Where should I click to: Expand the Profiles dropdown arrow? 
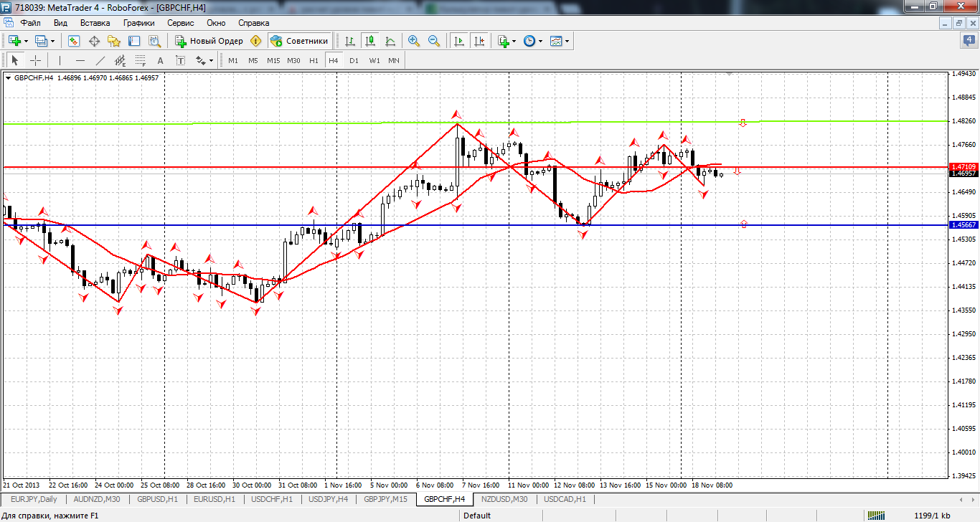[52, 41]
